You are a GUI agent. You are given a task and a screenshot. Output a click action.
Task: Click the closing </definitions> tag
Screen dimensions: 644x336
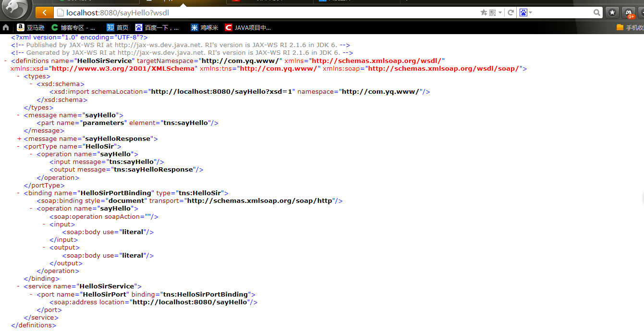(34, 325)
